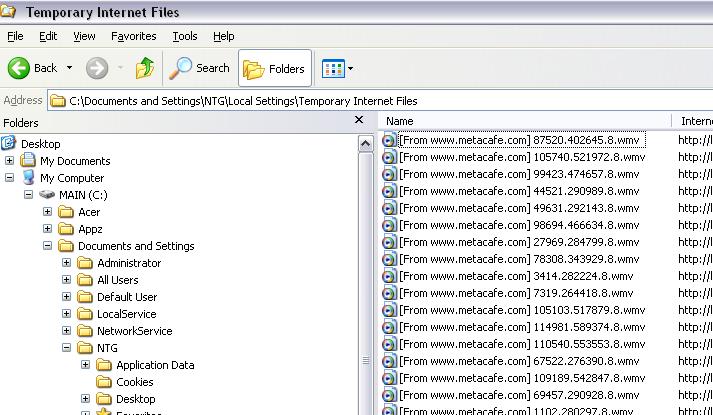Select the Default User folder icon
Screen dimensions: 713x415
(x=85, y=297)
